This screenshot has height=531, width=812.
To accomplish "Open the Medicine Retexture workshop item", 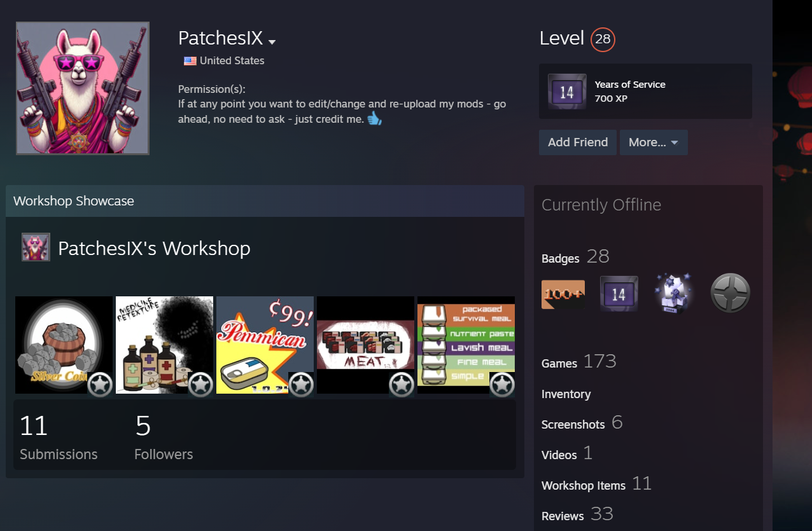I will click(164, 345).
